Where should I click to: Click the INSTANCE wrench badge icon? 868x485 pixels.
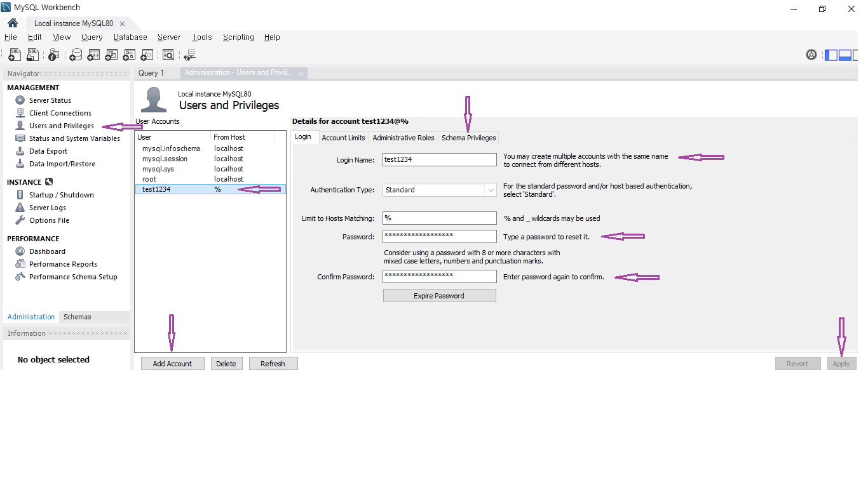point(49,182)
